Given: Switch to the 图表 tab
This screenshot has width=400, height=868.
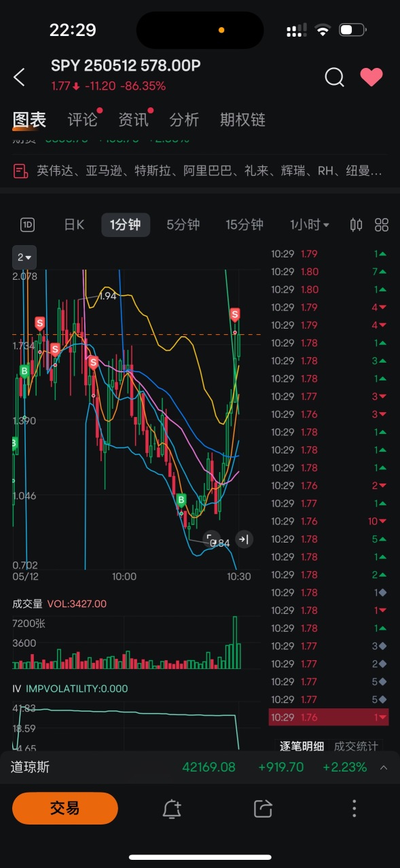Looking at the screenshot, I should [29, 120].
